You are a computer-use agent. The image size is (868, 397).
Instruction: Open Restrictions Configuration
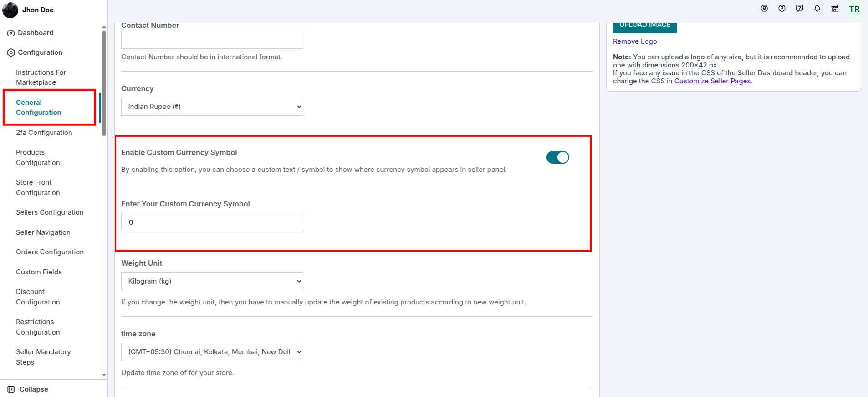pyautogui.click(x=38, y=327)
